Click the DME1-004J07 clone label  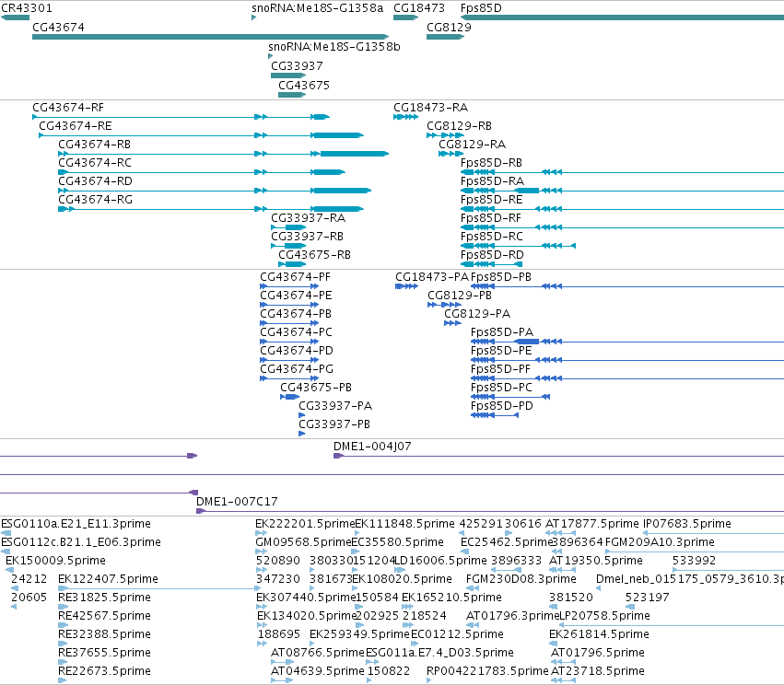click(372, 447)
